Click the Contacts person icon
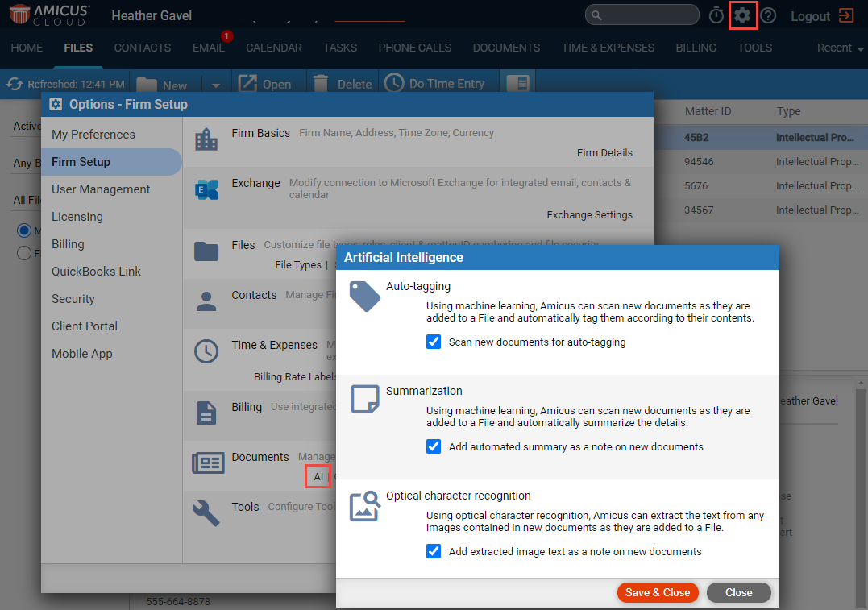 206,301
